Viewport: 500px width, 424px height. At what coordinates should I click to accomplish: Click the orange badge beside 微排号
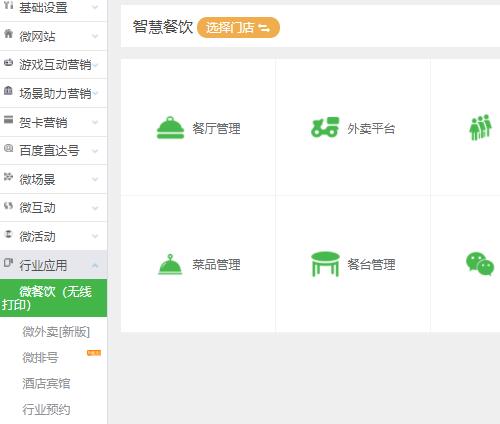point(94,353)
